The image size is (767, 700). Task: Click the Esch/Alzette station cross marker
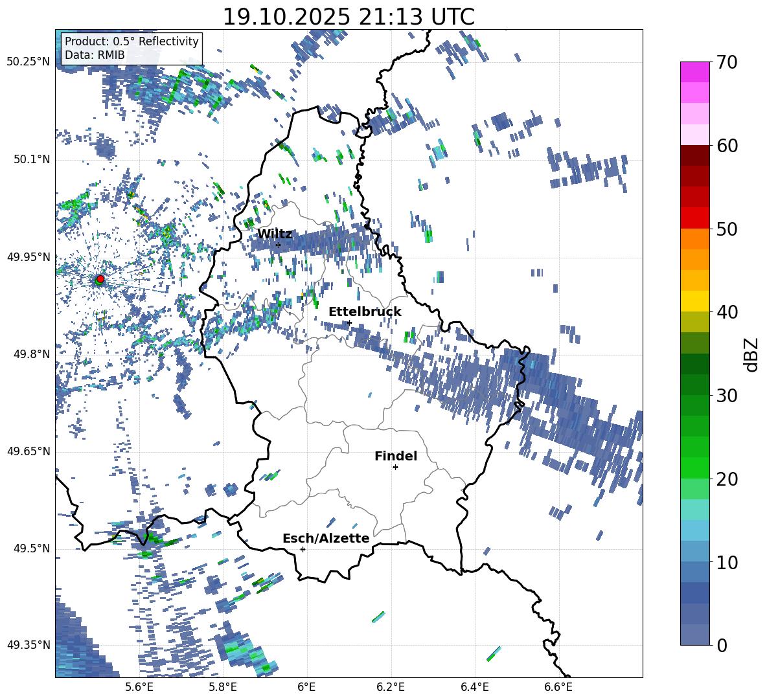pyautogui.click(x=303, y=549)
